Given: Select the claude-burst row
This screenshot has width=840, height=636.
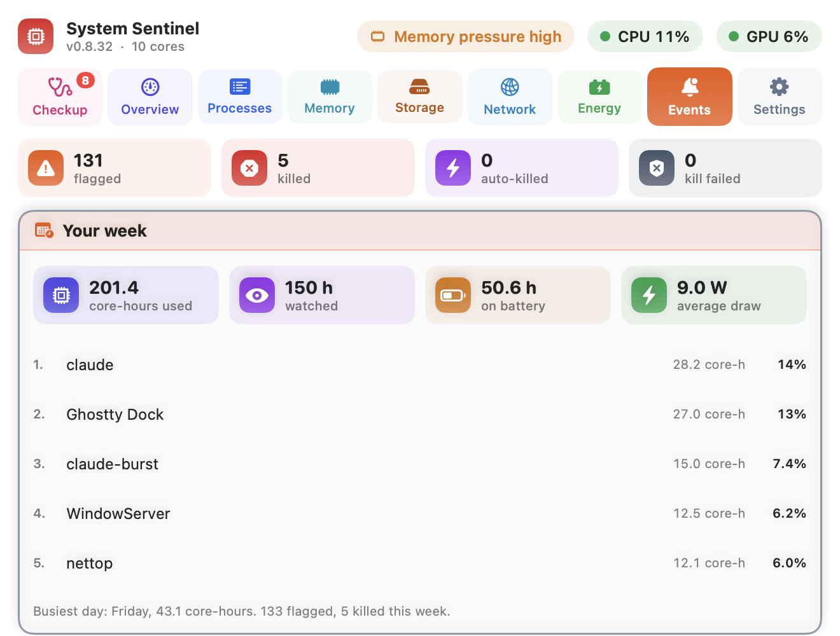Looking at the screenshot, I should click(x=420, y=464).
